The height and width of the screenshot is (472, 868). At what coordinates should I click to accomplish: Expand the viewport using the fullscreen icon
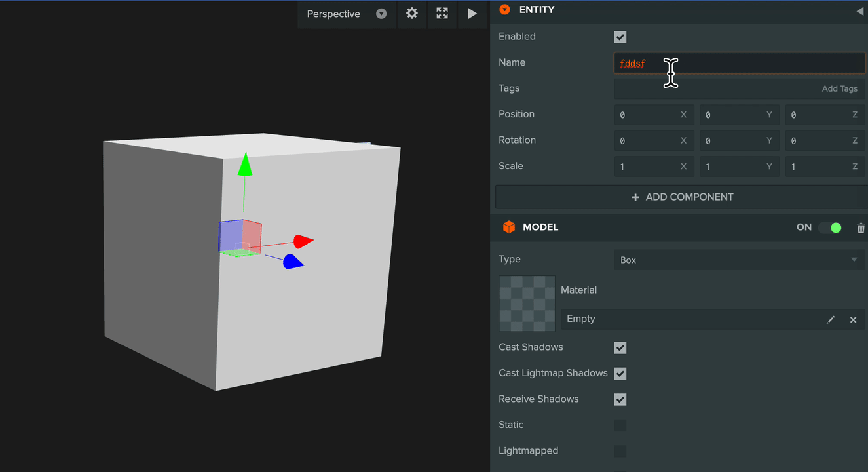[x=442, y=14]
